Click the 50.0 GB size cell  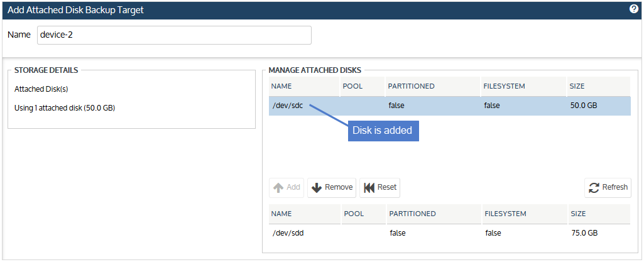coord(584,106)
